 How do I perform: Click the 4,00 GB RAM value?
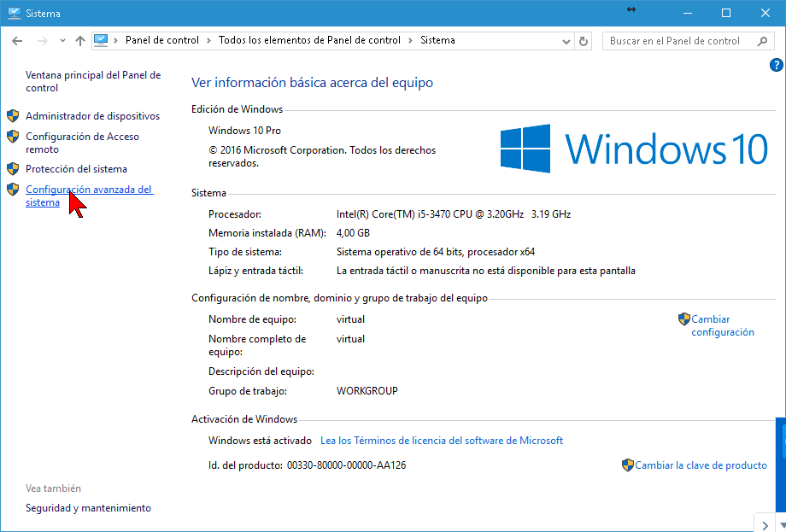(x=353, y=233)
